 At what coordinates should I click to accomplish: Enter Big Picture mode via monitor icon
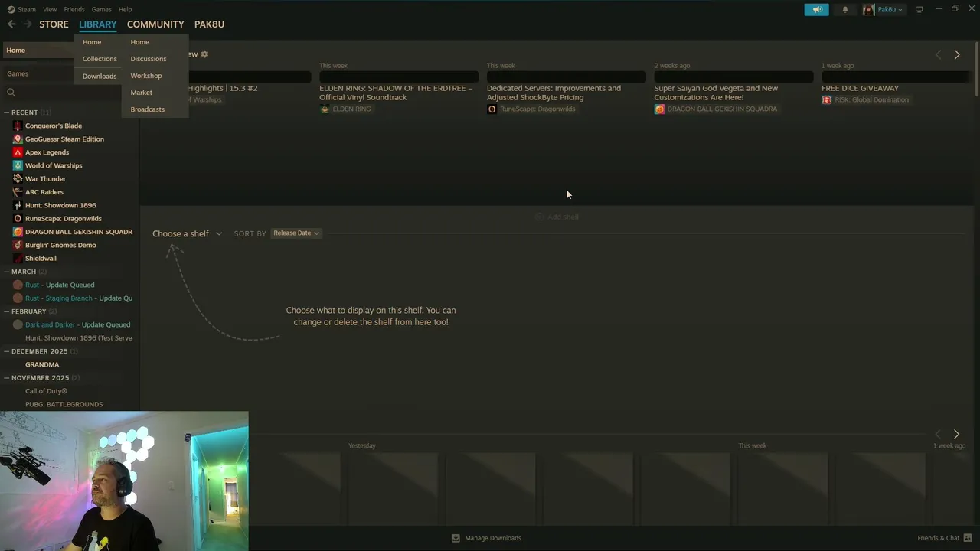point(919,9)
